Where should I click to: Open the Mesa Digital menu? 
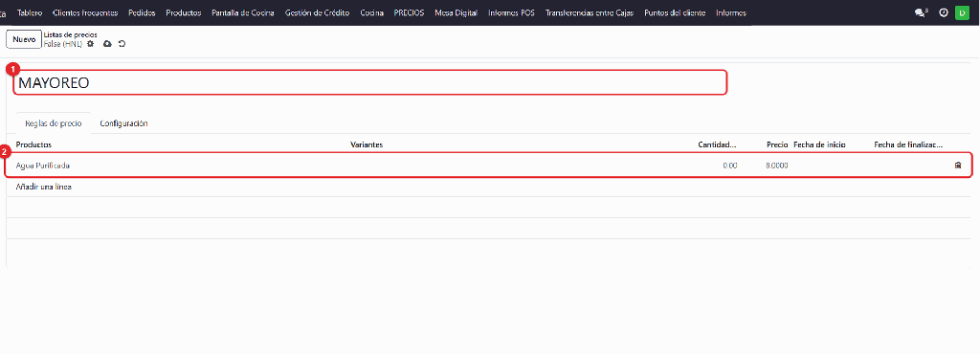pos(456,12)
